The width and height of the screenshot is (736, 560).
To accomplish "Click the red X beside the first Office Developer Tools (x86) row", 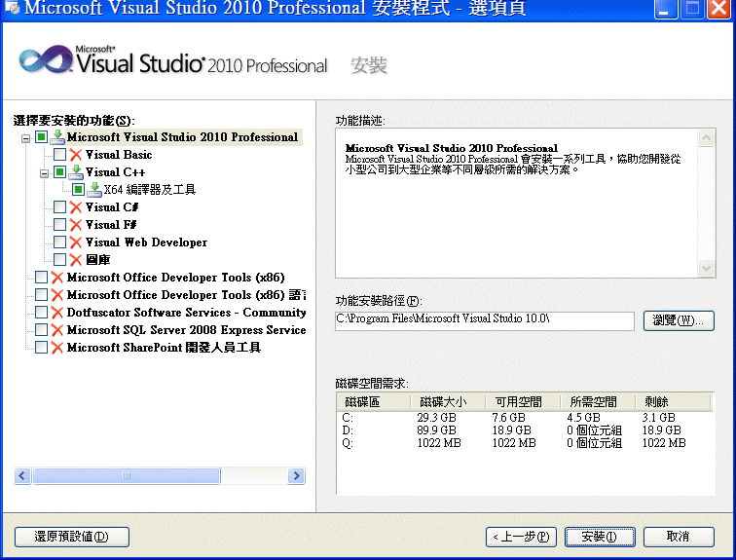I will (x=57, y=278).
